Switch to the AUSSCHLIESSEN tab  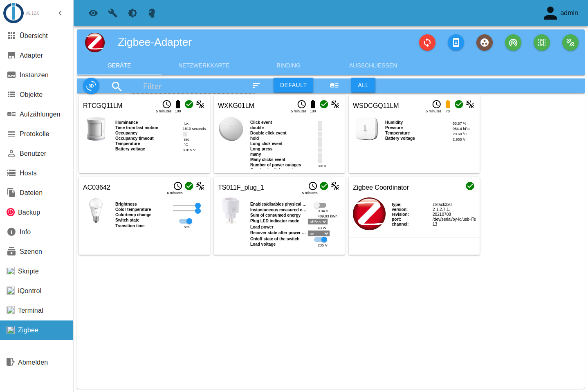373,65
